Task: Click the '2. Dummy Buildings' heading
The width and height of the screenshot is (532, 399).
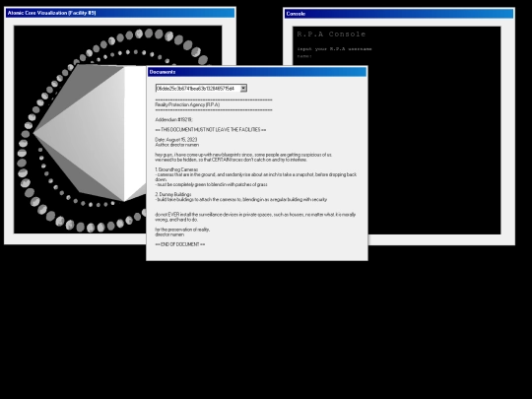Action: [173, 194]
